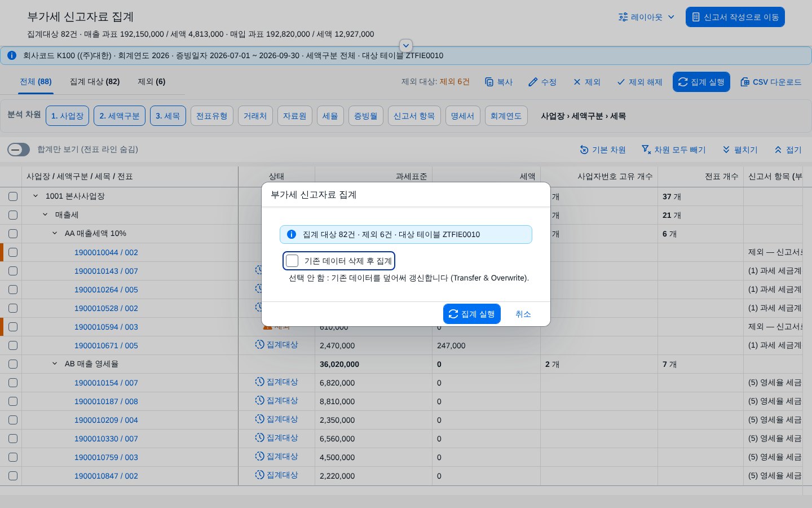Click the 제외 exclude toolbar button
Viewport: 812px width, 508px height.
coord(586,82)
